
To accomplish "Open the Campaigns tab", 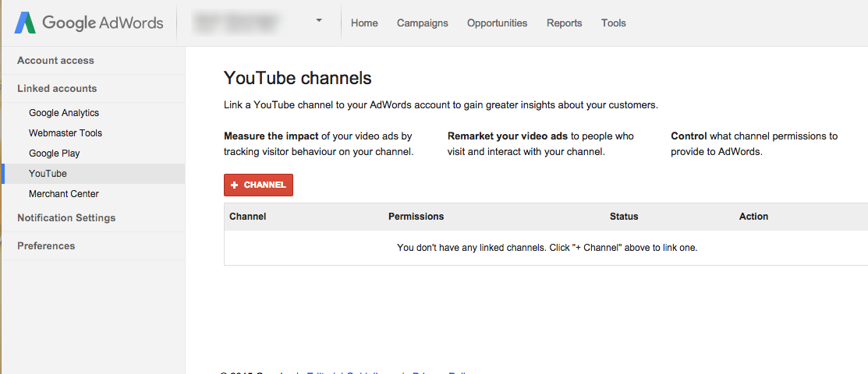I will click(x=423, y=23).
